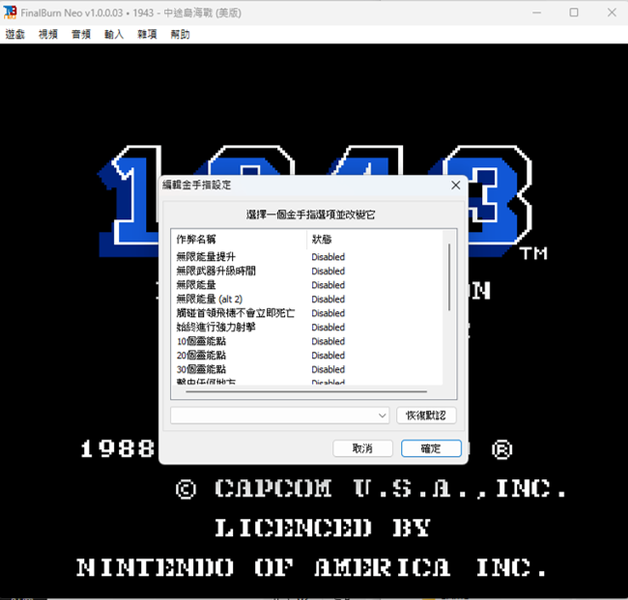The image size is (628, 600).
Task: Click Disabled status of 無限能量提升
Action: pyautogui.click(x=328, y=257)
